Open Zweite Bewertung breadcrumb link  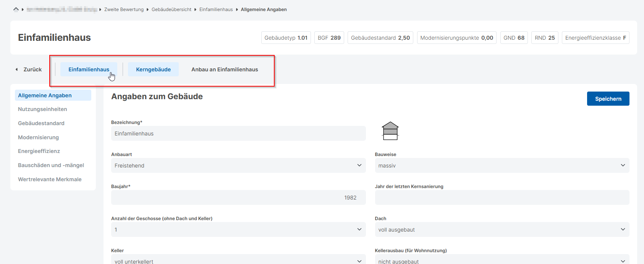coord(124,10)
